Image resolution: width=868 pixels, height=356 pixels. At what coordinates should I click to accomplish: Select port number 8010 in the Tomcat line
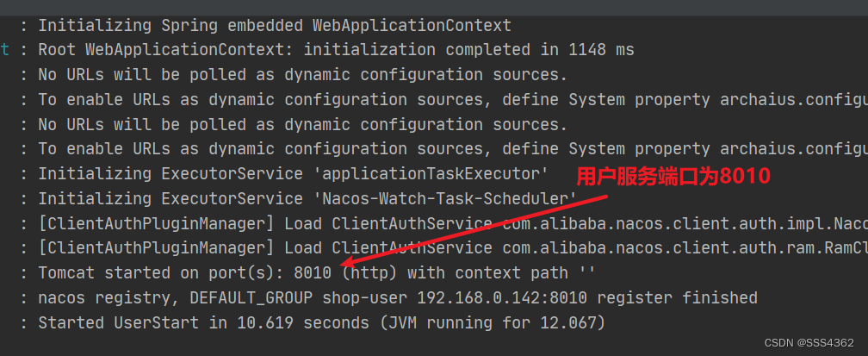[313, 273]
